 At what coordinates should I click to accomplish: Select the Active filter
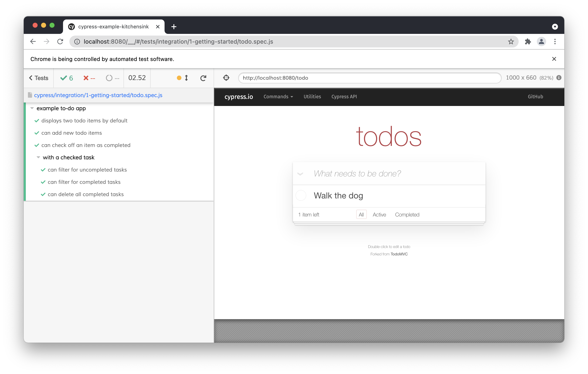coord(379,215)
